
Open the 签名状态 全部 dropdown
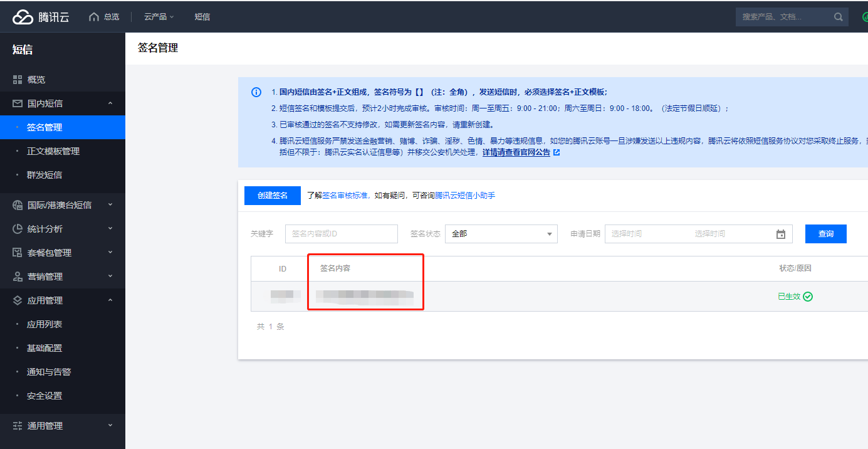[x=501, y=234]
